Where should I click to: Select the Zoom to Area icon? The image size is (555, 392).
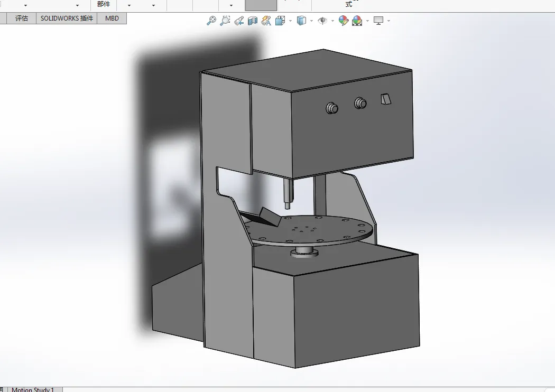tap(225, 21)
